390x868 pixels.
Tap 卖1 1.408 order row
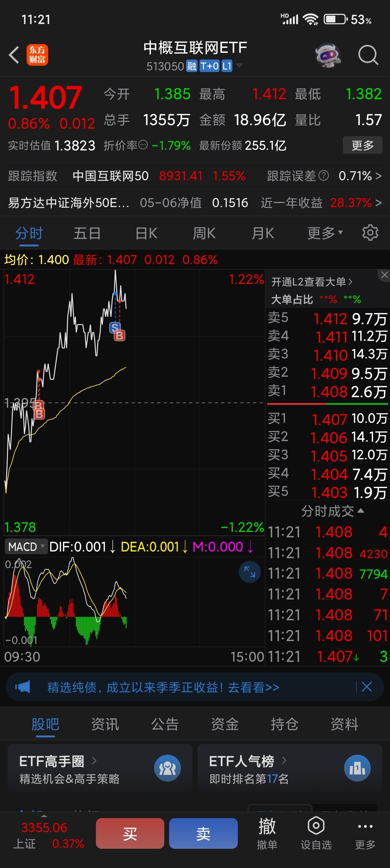(x=327, y=391)
